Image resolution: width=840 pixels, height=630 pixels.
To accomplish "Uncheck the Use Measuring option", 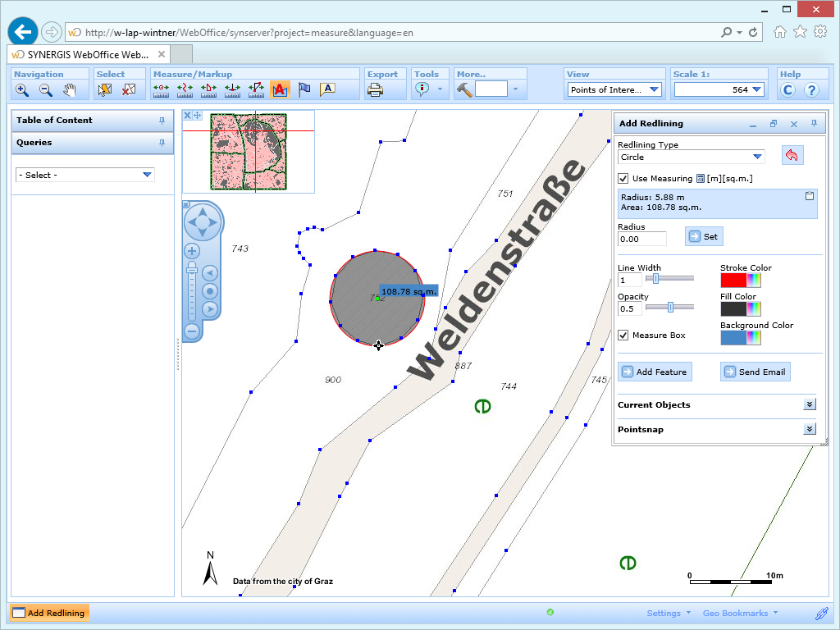I will (624, 178).
